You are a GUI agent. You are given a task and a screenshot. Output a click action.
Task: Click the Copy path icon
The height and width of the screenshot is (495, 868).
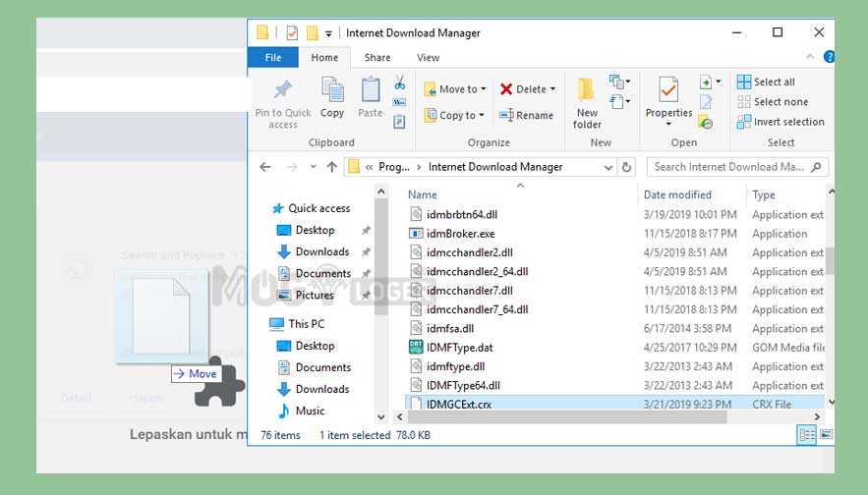(x=399, y=102)
